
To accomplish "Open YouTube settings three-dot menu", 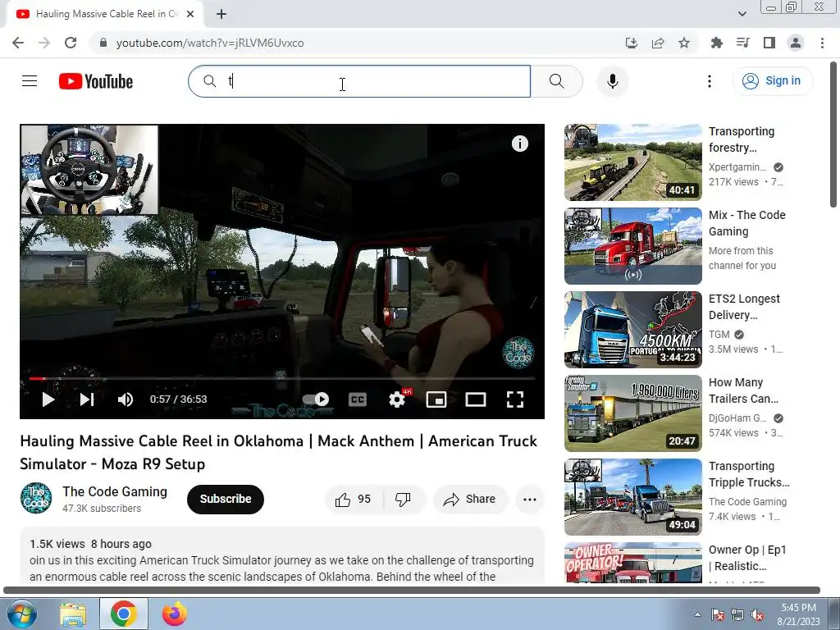I will point(710,81).
